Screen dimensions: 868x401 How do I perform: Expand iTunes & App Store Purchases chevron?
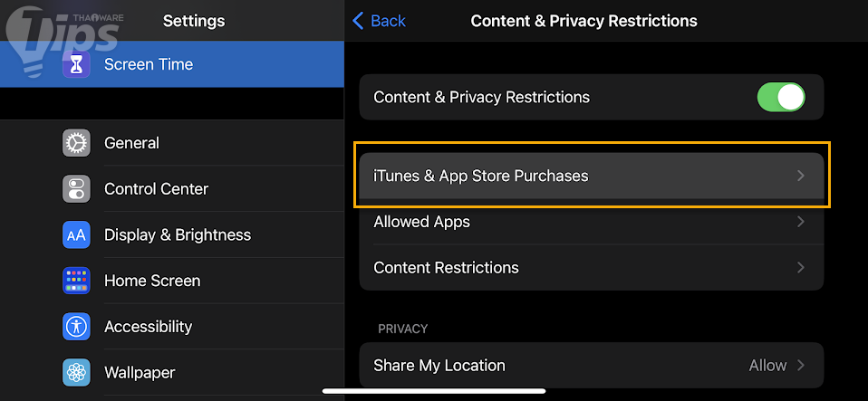tap(800, 176)
